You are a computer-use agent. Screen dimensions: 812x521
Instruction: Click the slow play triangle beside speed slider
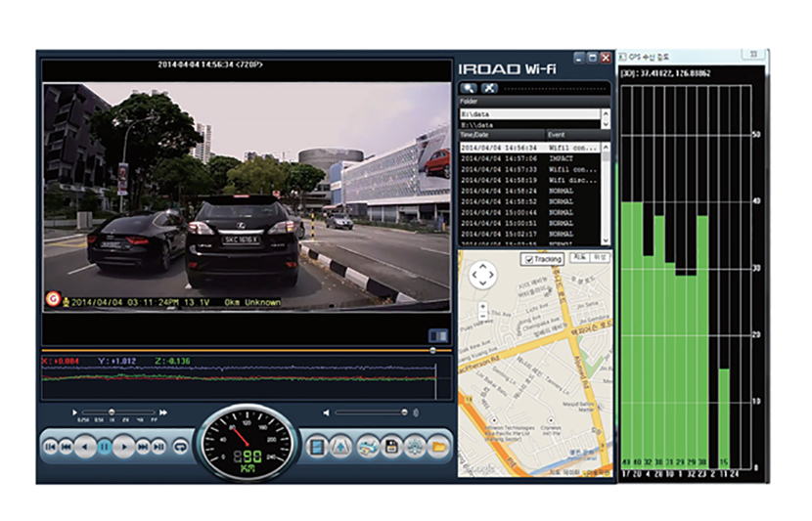click(x=74, y=412)
